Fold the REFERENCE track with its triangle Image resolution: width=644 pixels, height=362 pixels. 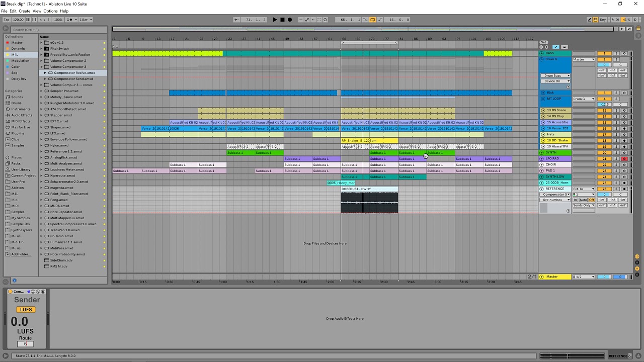542,189
